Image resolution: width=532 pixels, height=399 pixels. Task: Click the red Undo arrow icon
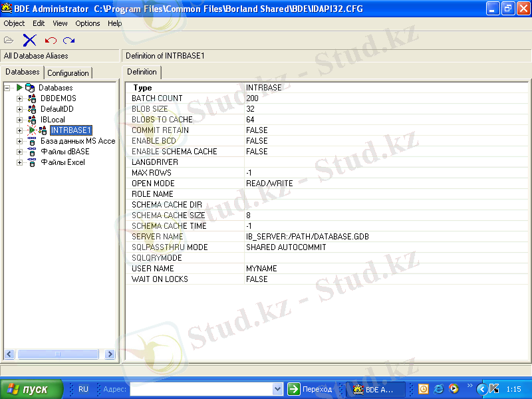pyautogui.click(x=51, y=41)
